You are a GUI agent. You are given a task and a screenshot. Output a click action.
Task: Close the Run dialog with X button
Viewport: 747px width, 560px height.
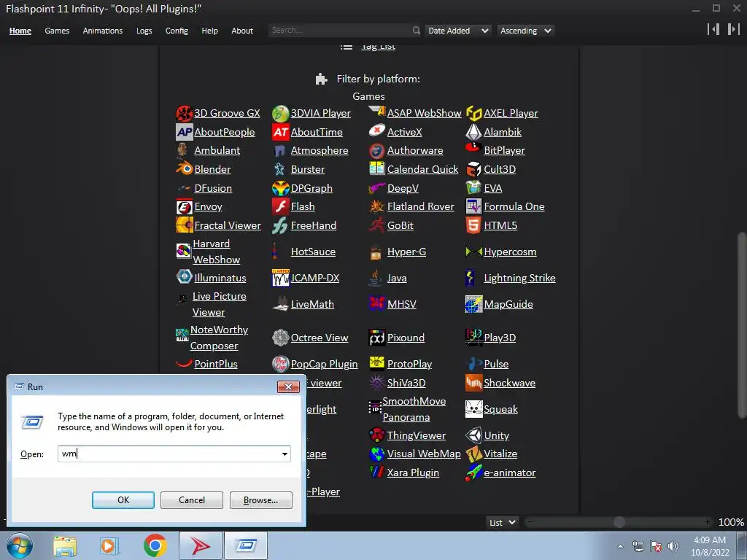288,386
